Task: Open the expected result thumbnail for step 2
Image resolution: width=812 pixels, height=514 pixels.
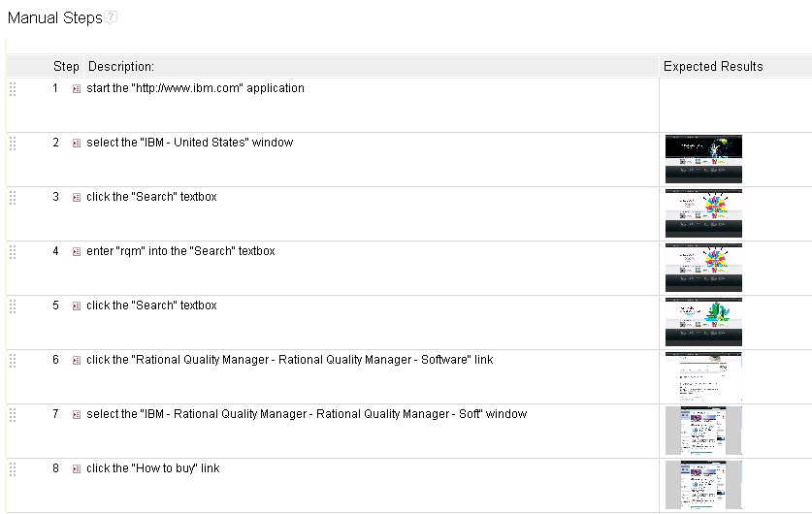Action: pos(703,159)
